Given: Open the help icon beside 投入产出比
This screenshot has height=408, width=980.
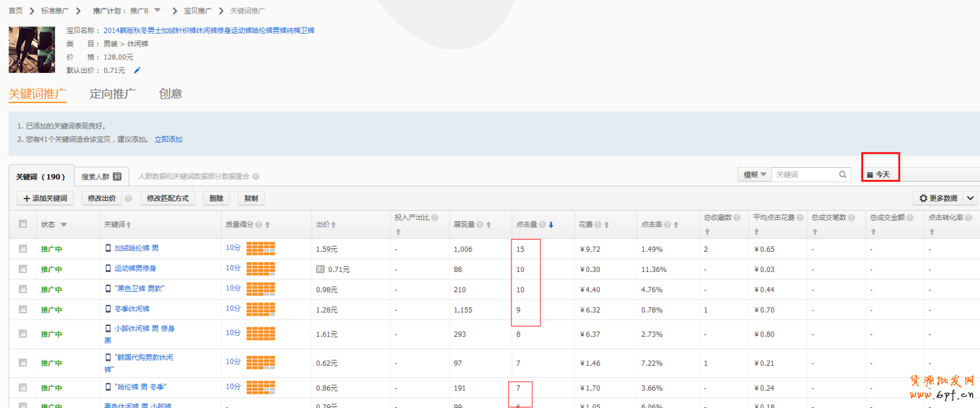Looking at the screenshot, I should 435,217.
